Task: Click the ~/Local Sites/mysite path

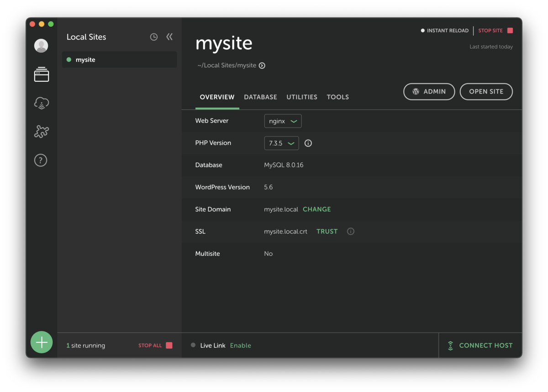Action: [x=227, y=65]
